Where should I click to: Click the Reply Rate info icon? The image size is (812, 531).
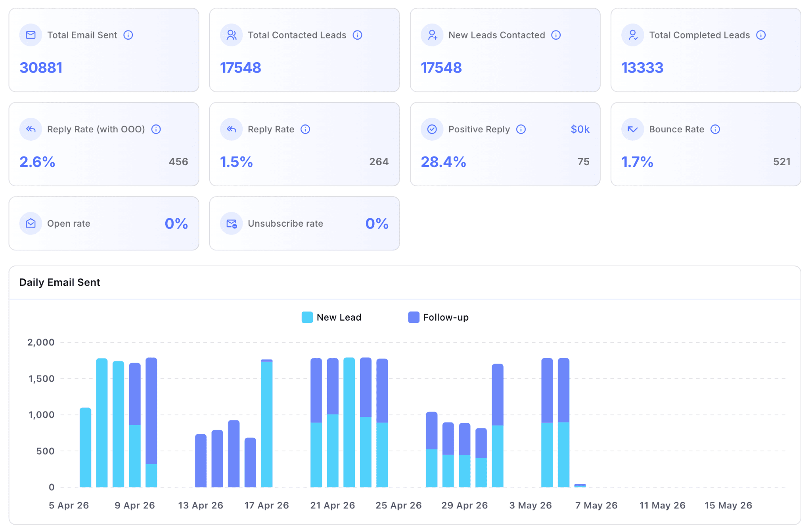(305, 129)
